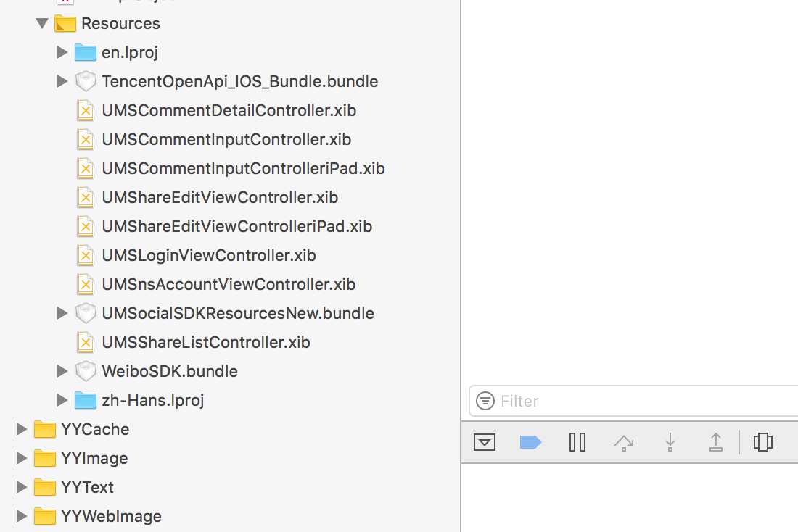The image size is (798, 532).
Task: Click the YYText yellow folder icon
Action: pyautogui.click(x=45, y=487)
